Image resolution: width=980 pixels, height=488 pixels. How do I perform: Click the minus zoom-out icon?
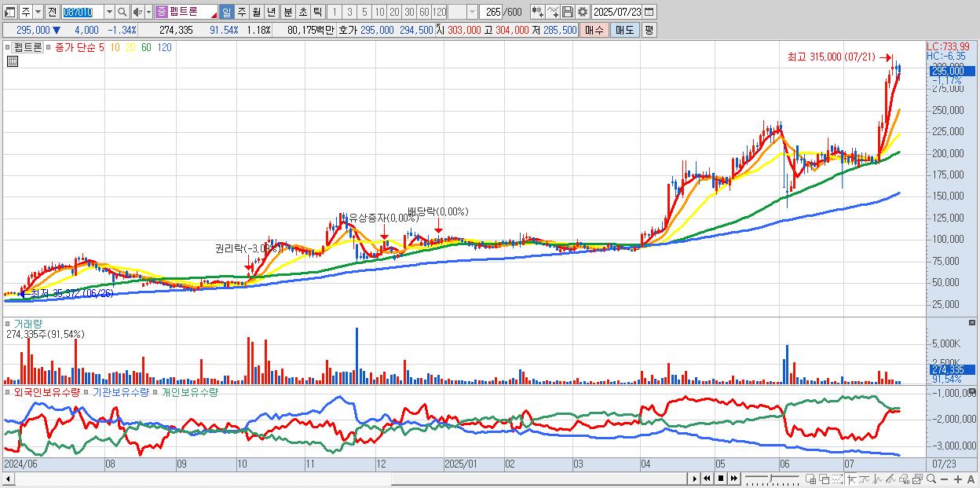pyautogui.click(x=944, y=479)
